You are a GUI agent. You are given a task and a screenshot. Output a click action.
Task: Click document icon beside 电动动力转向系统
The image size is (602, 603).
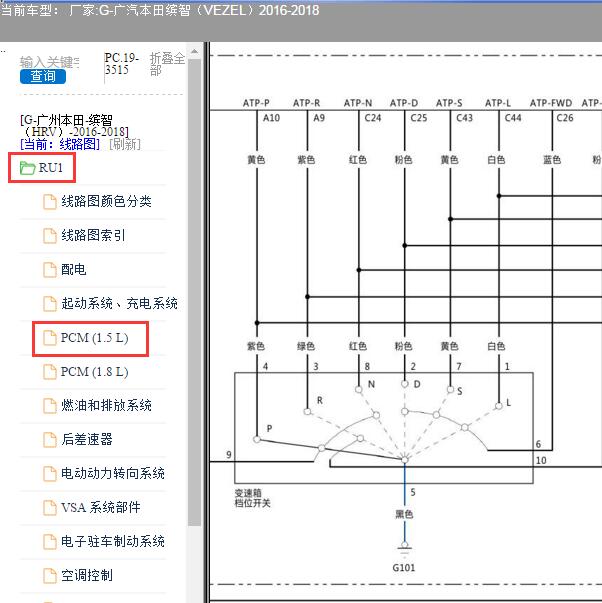tap(50, 474)
